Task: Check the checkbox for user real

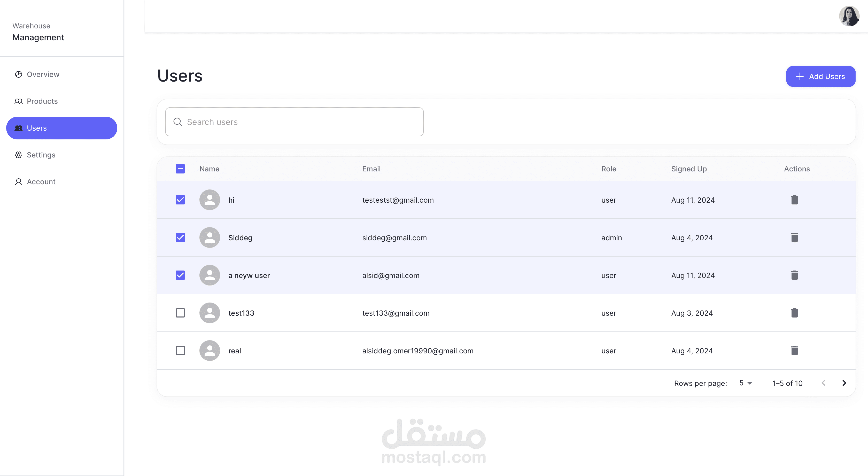Action: 180,351
